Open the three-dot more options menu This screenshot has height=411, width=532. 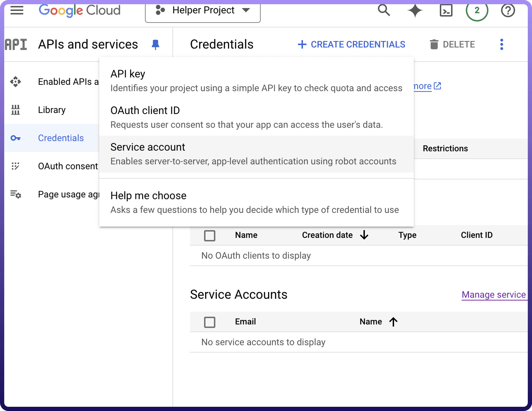[x=501, y=45]
